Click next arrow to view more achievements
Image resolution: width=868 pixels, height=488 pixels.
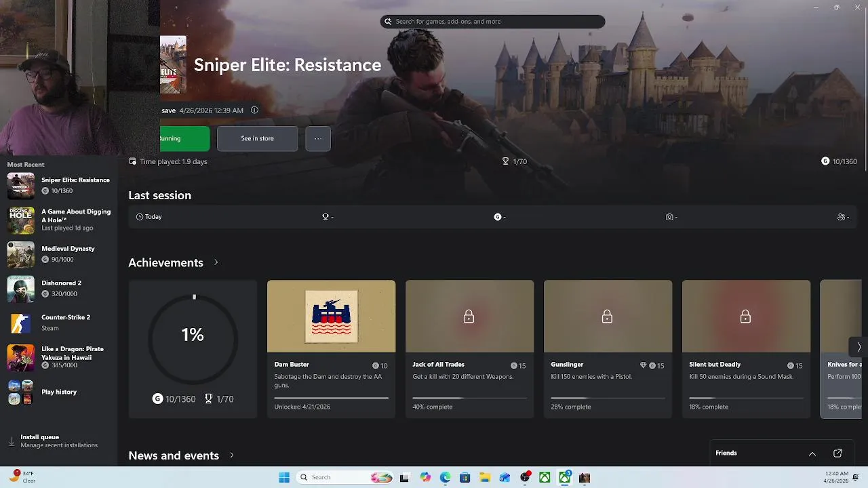858,347
